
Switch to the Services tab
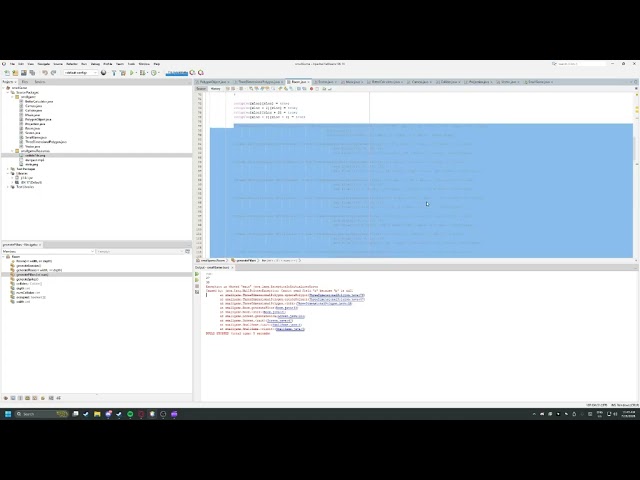(x=40, y=82)
